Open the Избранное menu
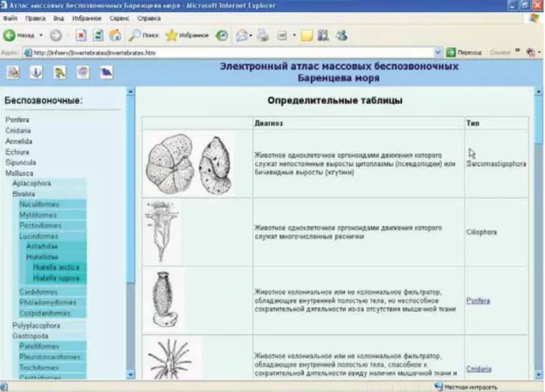Viewport: 545px width, 392px height. pos(87,18)
